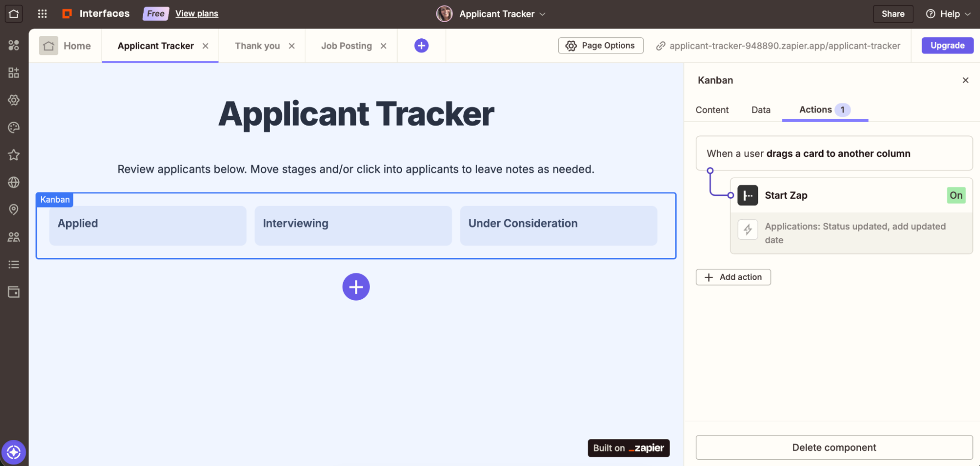The height and width of the screenshot is (466, 980).
Task: Open the palette theme icon in the sidebar
Action: [x=14, y=128]
